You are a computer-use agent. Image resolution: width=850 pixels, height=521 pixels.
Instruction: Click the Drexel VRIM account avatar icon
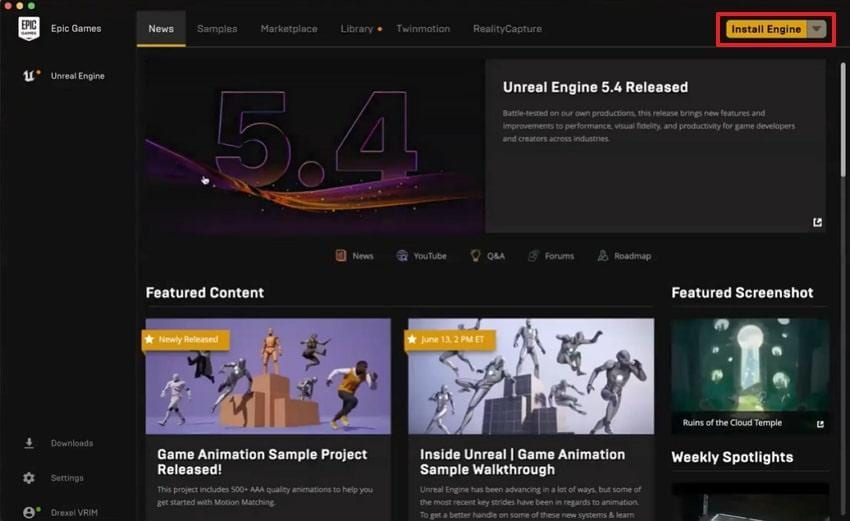coord(29,512)
